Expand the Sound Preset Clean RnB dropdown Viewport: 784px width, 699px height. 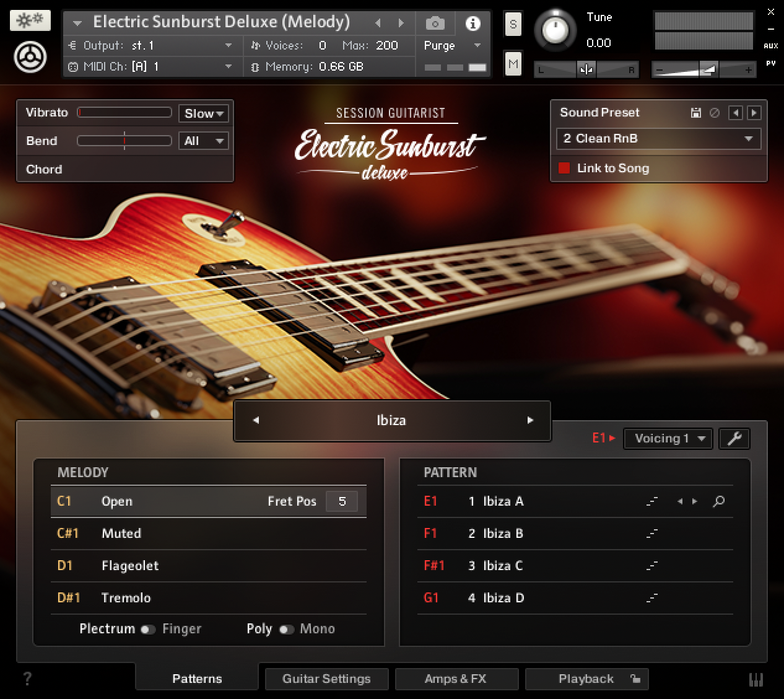658,139
